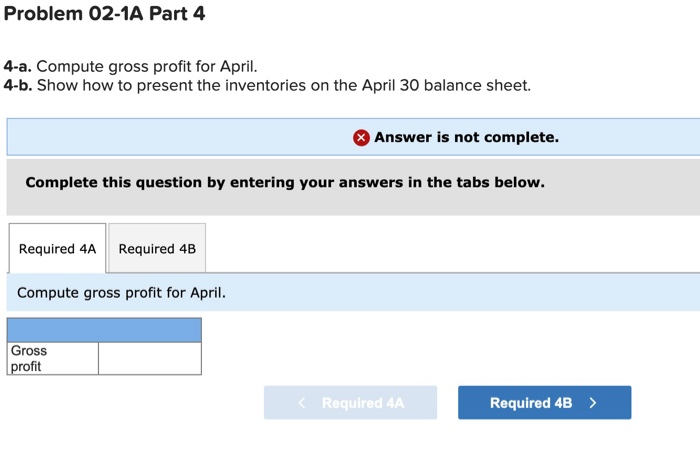The width and height of the screenshot is (700, 467).
Task: Click the bold '4-b.' label
Action: point(18,85)
